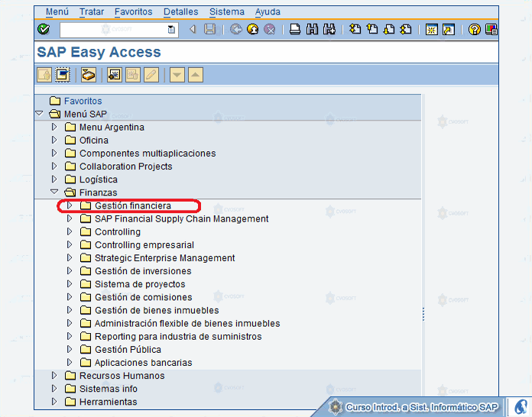Select SAP Financial Supply Chain Management

[181, 218]
